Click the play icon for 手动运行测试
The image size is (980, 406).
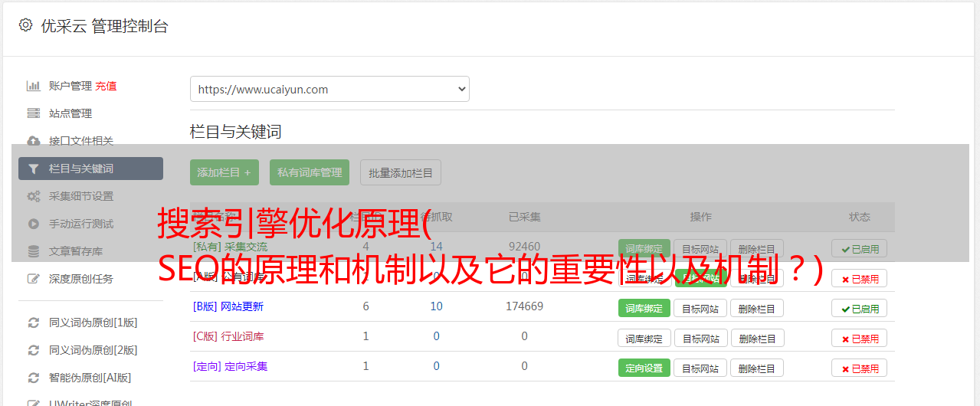click(x=33, y=224)
